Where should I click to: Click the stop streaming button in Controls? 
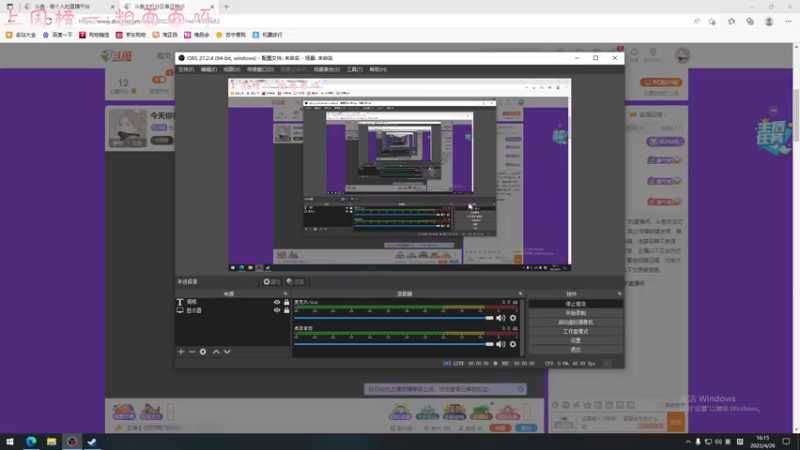click(576, 304)
